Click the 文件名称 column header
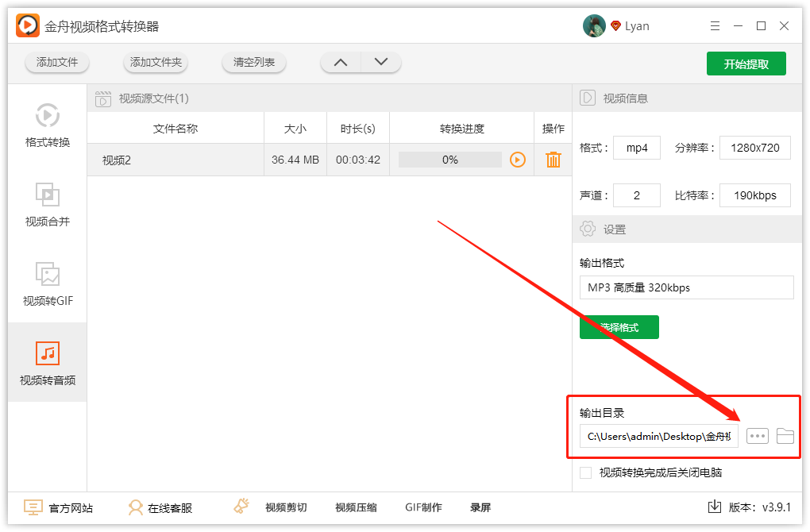 pyautogui.click(x=175, y=129)
